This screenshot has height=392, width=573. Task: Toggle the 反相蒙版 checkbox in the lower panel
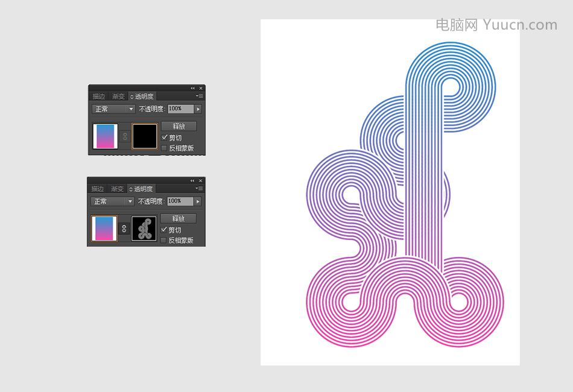(163, 240)
